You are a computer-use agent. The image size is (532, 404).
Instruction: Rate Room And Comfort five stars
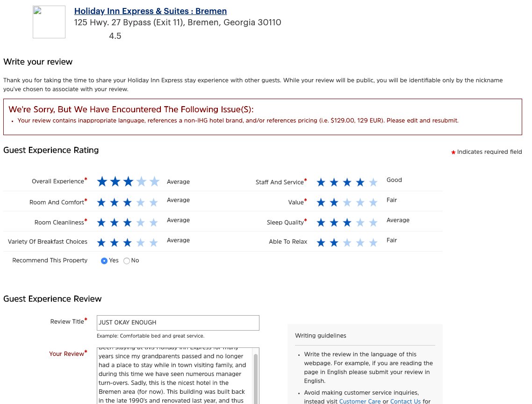point(153,202)
